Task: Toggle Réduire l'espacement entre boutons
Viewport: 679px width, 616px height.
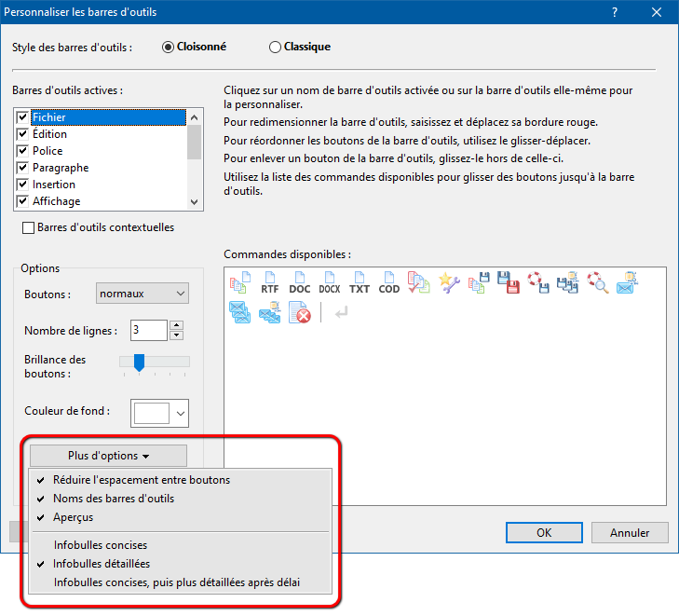Action: 180,480
